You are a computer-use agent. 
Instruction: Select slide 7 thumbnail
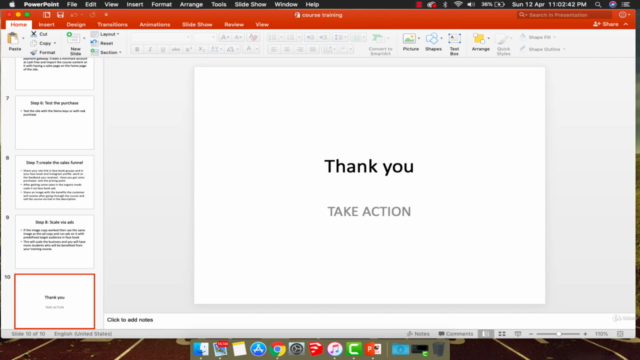coord(55,122)
